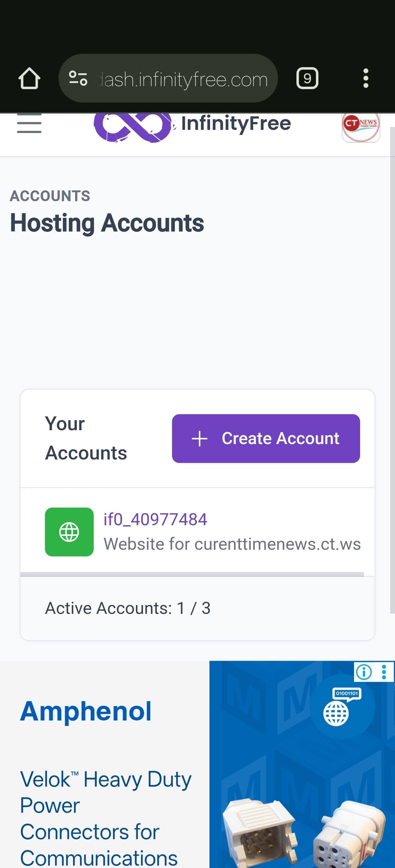Open the browser three-dot overflow menu
Screen dimensions: 395x868
(366, 79)
